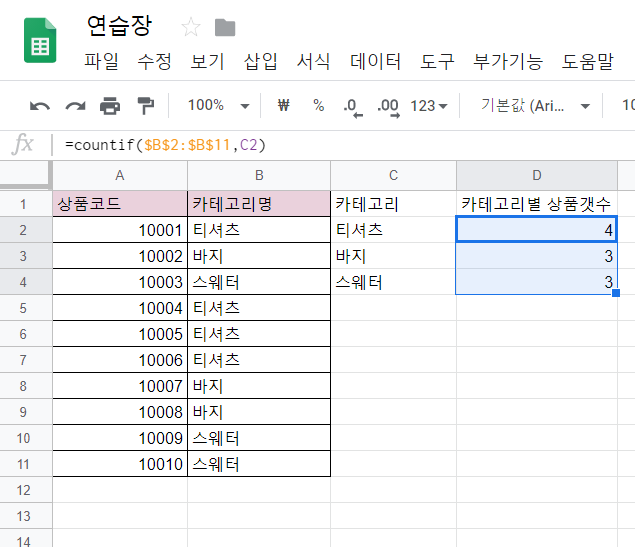Screen dimensions: 635x547
Task: Select 바지 in cell B8
Action: (259, 386)
